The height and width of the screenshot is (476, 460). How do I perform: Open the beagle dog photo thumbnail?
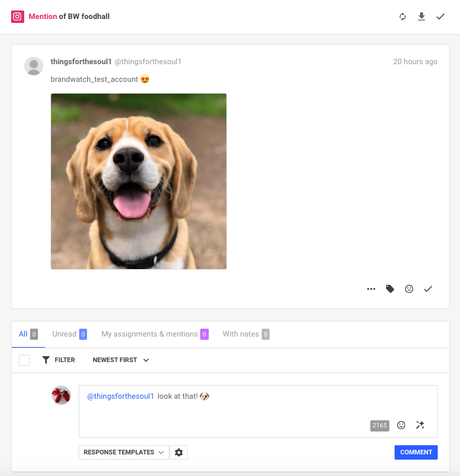pyautogui.click(x=139, y=181)
